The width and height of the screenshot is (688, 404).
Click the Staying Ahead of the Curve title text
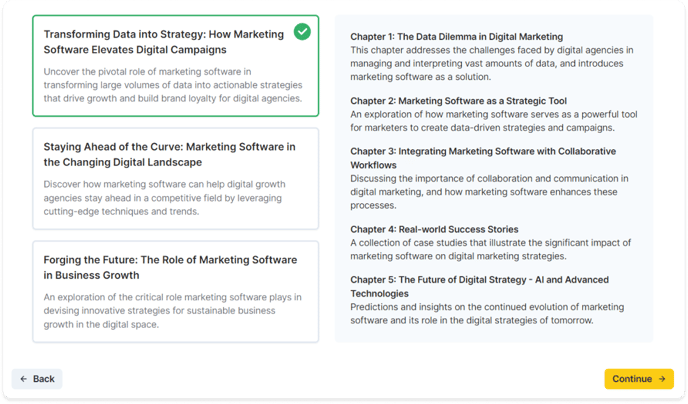169,154
